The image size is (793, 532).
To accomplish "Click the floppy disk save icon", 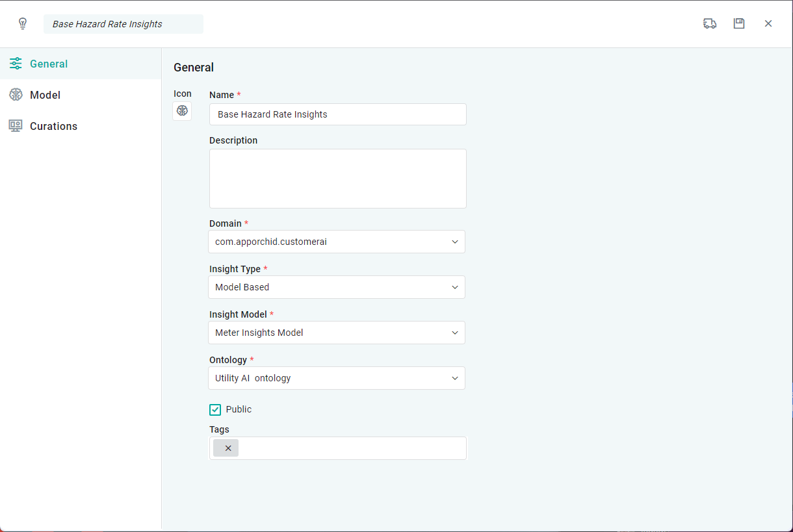I will coord(739,24).
